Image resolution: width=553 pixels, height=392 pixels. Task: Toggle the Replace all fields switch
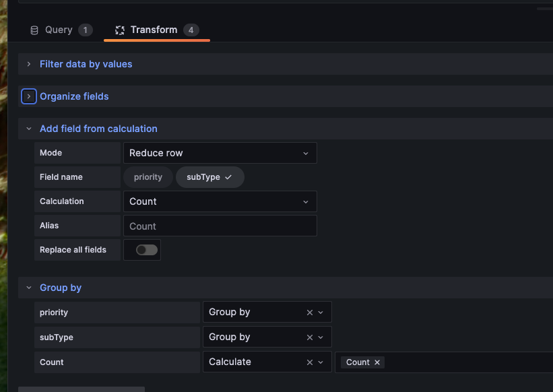click(147, 250)
